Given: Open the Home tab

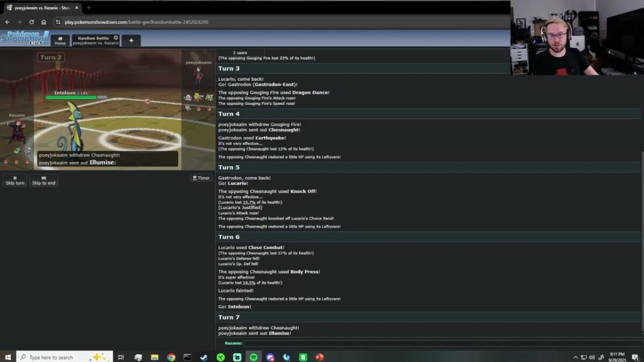Looking at the screenshot, I should click(60, 40).
